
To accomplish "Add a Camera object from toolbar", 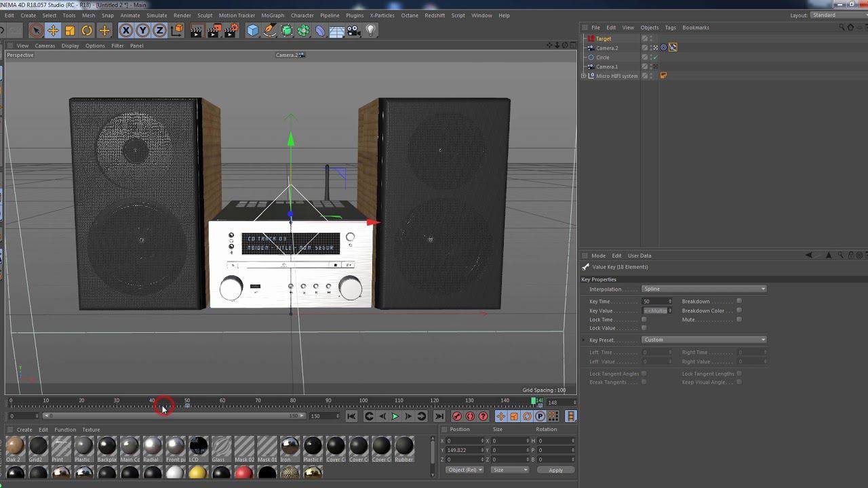I will coord(353,30).
